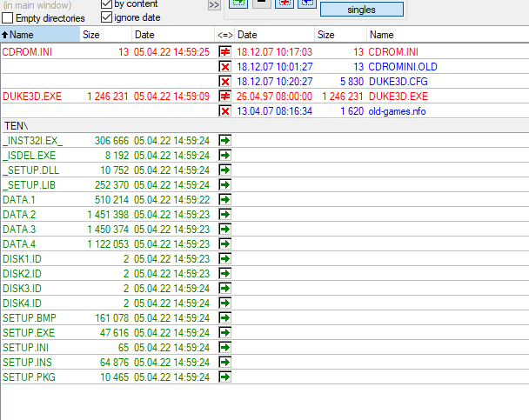
Task: Click the red X icon for DUKE3D.CFG
Action: (224, 82)
